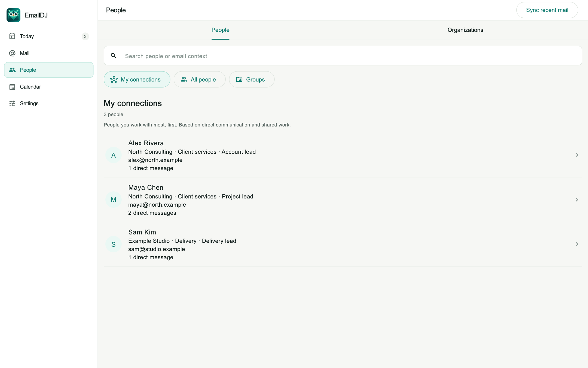This screenshot has height=368, width=588.
Task: Open Calendar from the sidebar
Action: pos(49,87)
